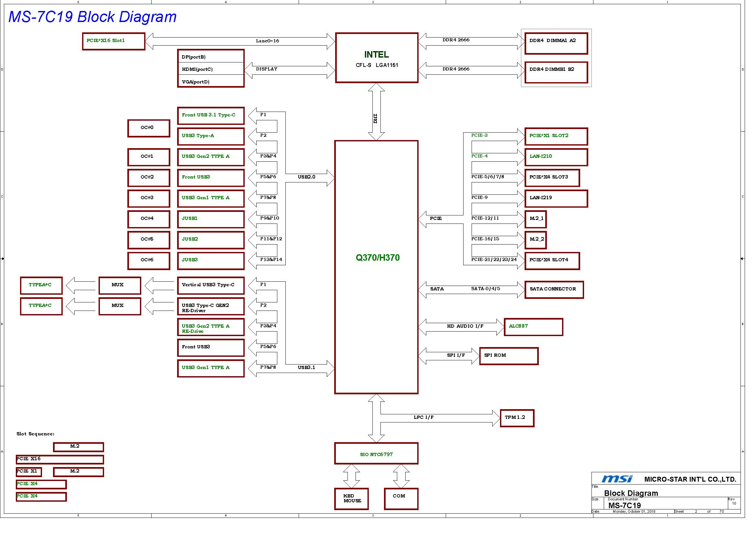Image resolution: width=756 pixels, height=535 pixels.
Task: Click the PCIE*X4 SLOT3 block
Action: coord(552,178)
